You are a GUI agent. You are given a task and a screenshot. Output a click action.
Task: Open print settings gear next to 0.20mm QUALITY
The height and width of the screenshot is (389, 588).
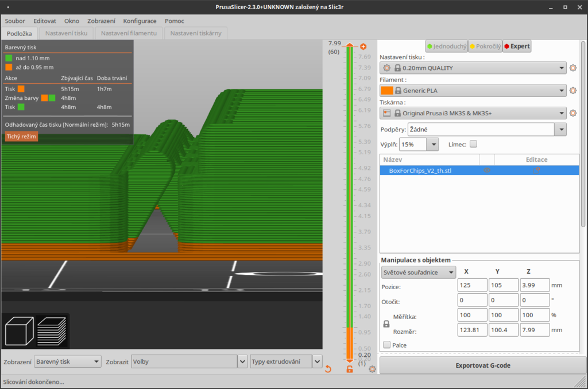[x=572, y=68]
